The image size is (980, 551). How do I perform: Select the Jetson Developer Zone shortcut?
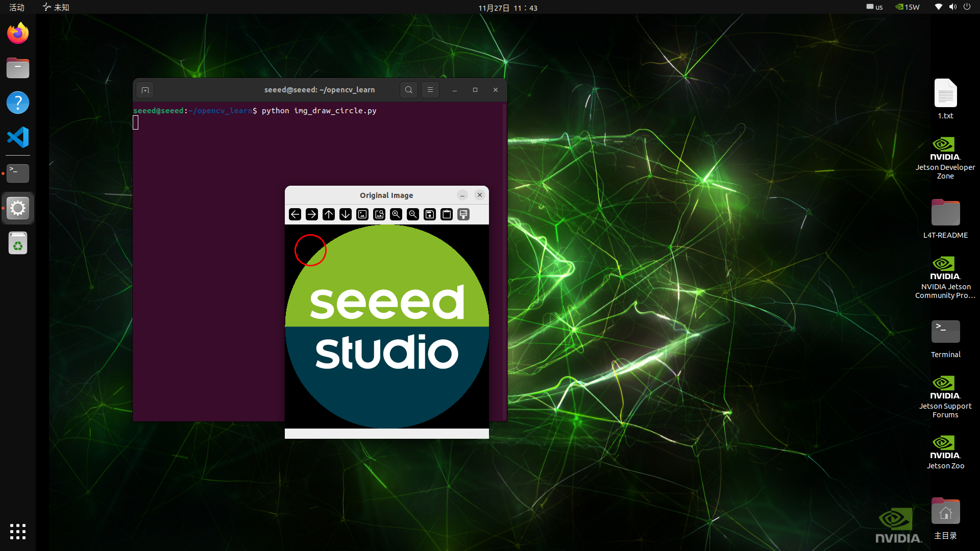pos(945,158)
